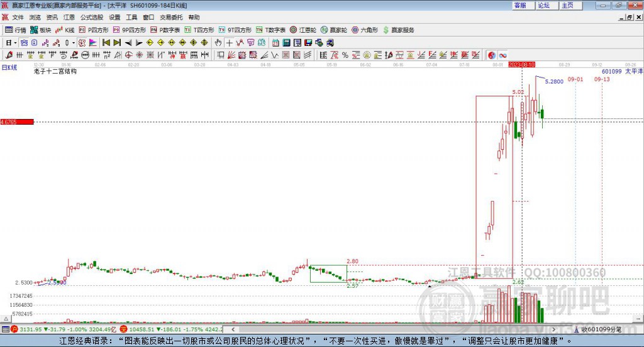Click the red 4.6765 price label
This screenshot has width=644, height=347.
coord(17,122)
